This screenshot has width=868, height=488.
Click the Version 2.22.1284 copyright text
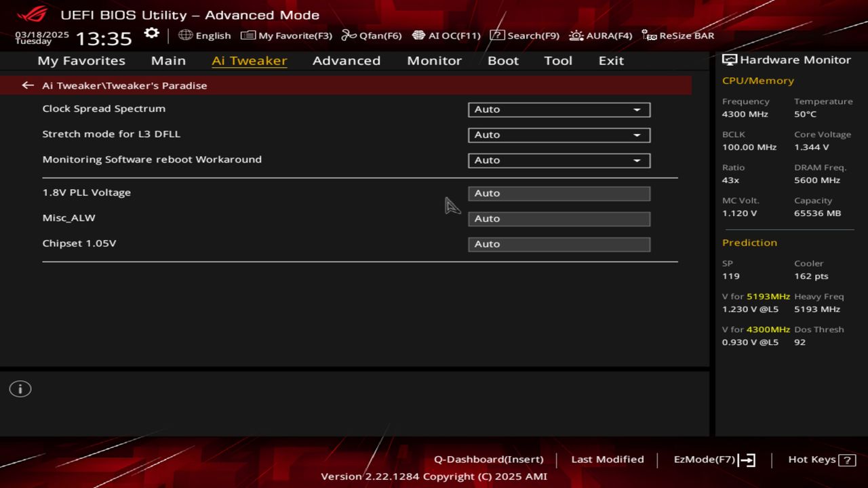pyautogui.click(x=434, y=476)
